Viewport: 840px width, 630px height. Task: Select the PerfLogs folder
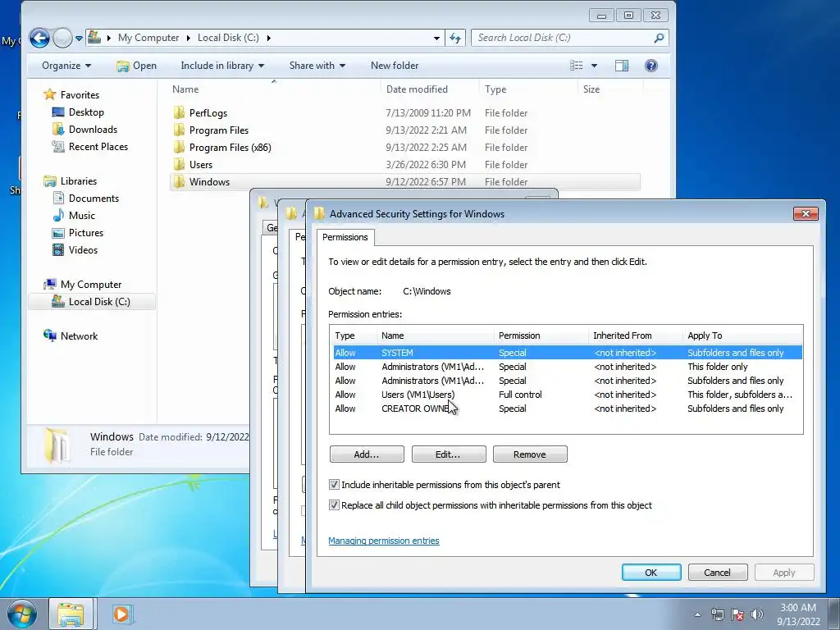[208, 113]
